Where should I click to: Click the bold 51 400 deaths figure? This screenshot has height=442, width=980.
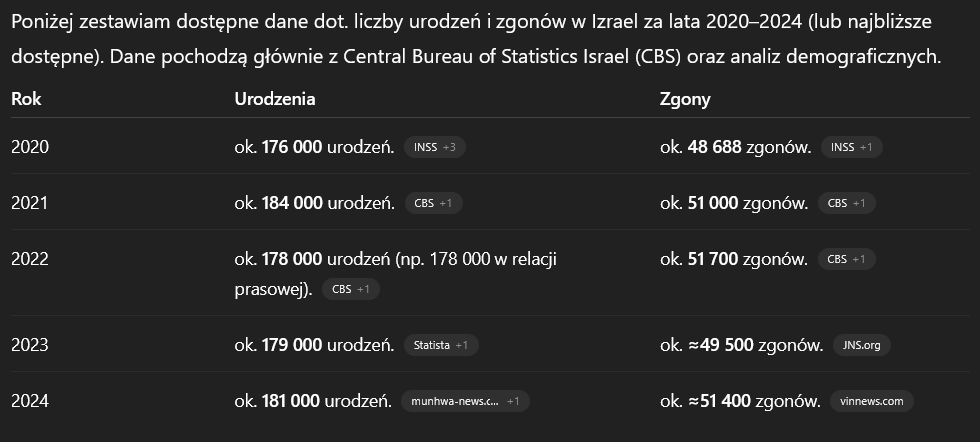720,401
